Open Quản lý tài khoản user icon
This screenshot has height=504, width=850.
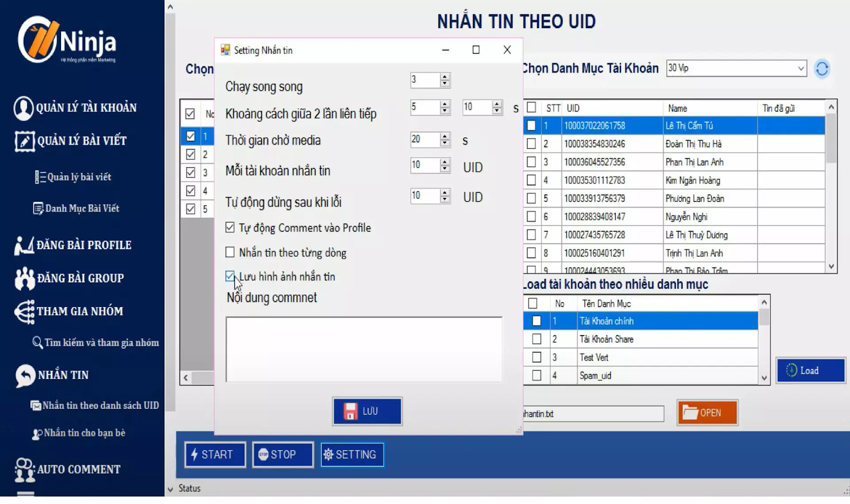(23, 108)
